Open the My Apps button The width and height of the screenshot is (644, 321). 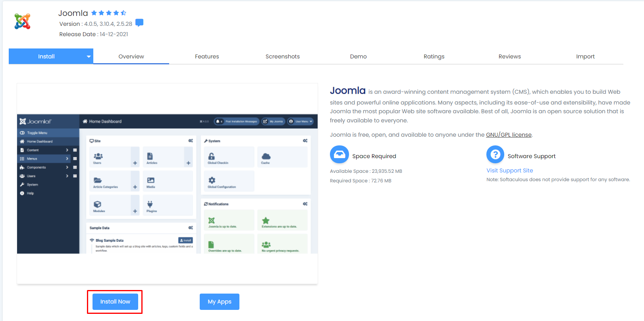tap(220, 302)
